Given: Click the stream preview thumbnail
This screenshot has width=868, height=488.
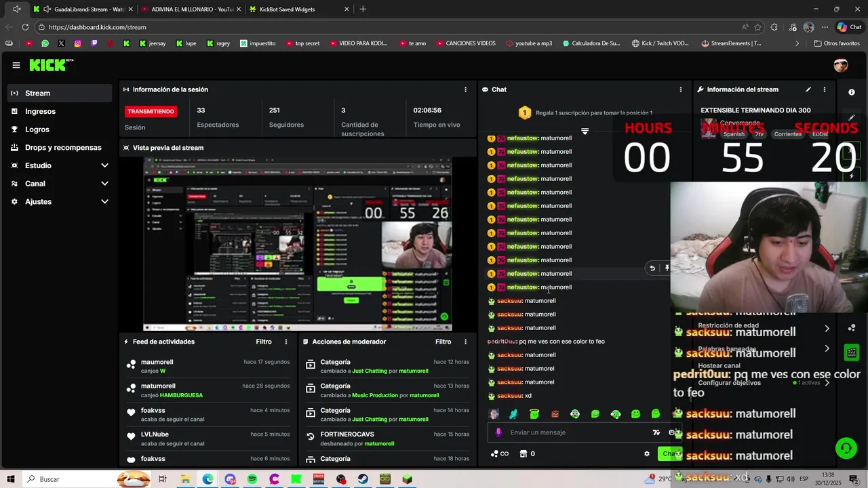Looking at the screenshot, I should [x=298, y=244].
